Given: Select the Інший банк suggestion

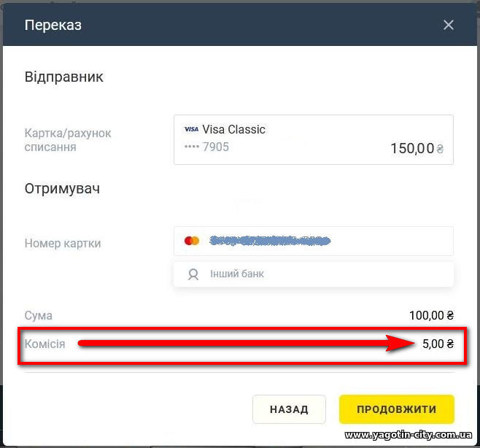Looking at the screenshot, I should click(314, 274).
